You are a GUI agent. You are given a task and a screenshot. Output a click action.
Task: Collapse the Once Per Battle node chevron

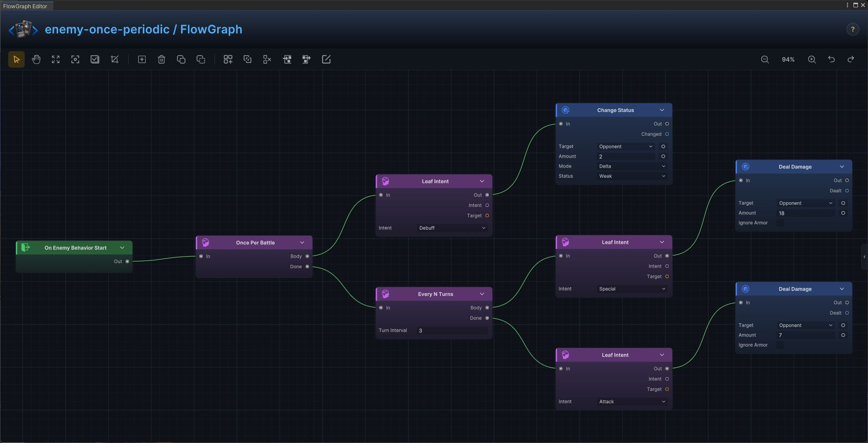(x=302, y=243)
